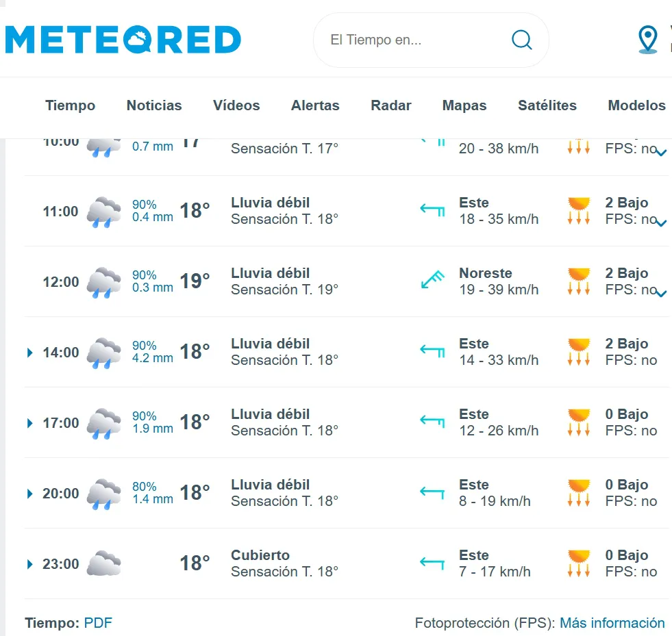Click the search magnifier icon
The image size is (672, 636).
pos(521,40)
